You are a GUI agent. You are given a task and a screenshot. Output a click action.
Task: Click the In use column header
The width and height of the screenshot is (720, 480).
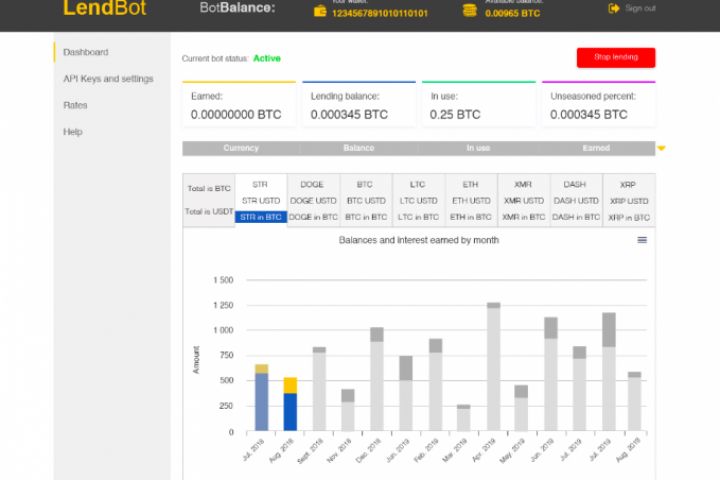[x=478, y=148]
